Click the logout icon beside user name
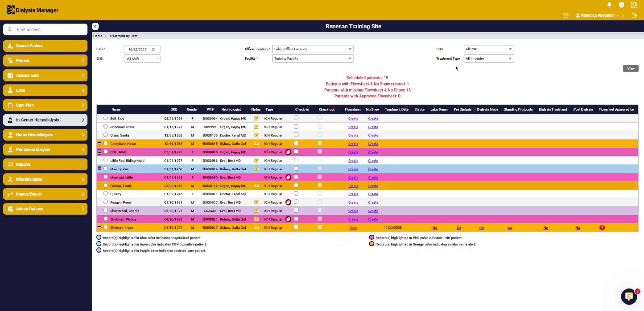The width and height of the screenshot is (644, 311). 634,16
